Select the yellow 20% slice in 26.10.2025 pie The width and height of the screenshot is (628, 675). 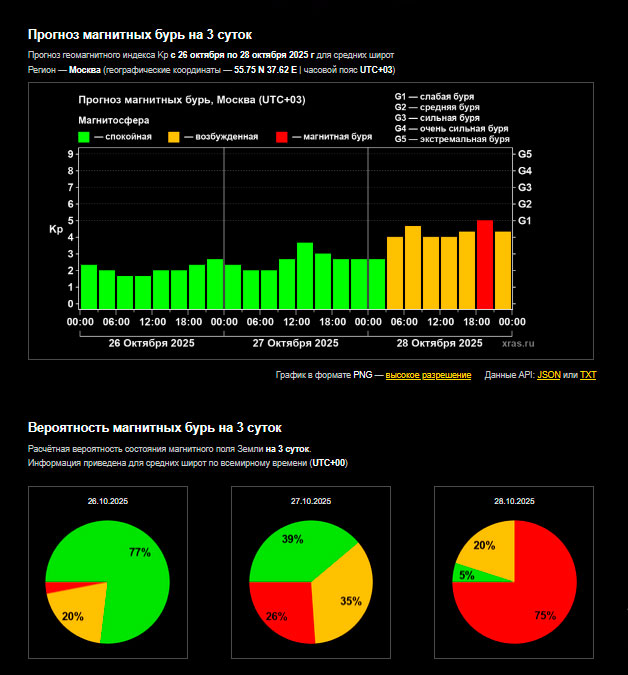pyautogui.click(x=80, y=612)
